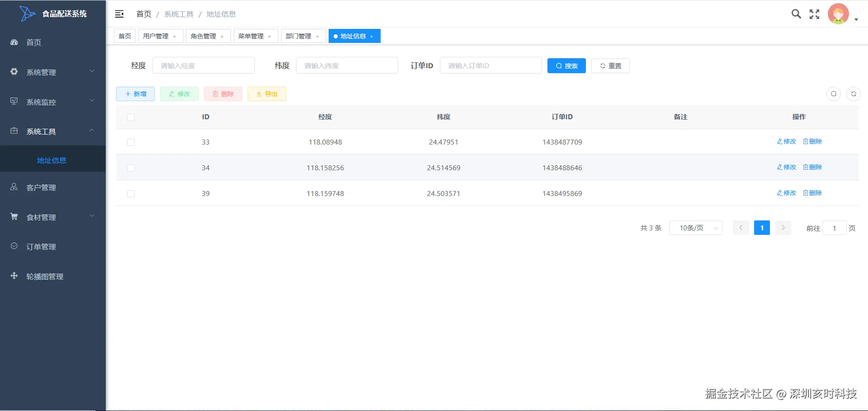Click the monitor icon beside 系统监控

point(14,101)
